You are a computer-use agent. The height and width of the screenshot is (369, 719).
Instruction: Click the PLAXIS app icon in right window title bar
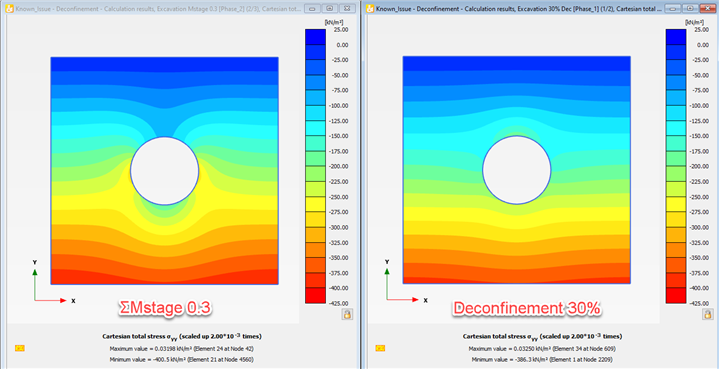(369, 8)
